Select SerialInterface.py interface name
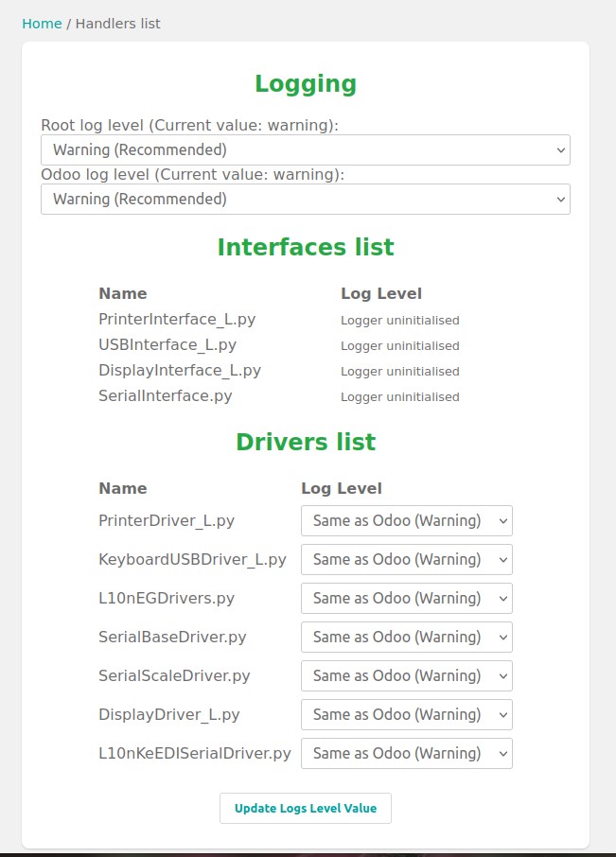Viewport: 616px width, 857px height. [165, 395]
